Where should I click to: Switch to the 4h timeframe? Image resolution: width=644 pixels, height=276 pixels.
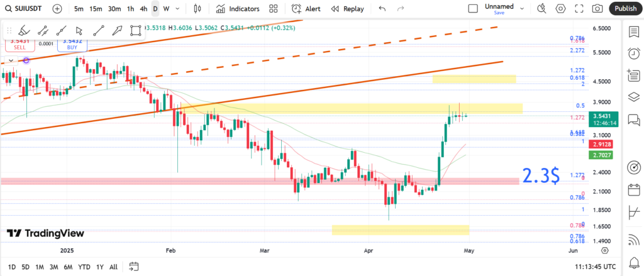click(x=143, y=9)
